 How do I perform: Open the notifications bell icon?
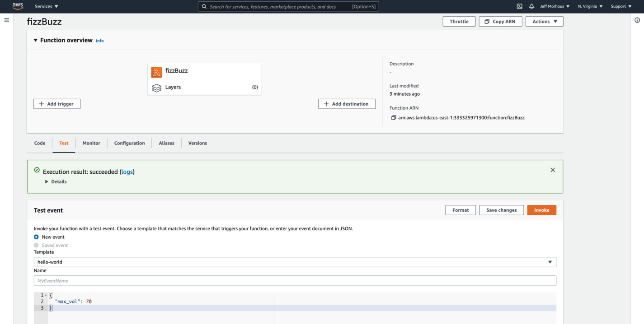coord(531,6)
